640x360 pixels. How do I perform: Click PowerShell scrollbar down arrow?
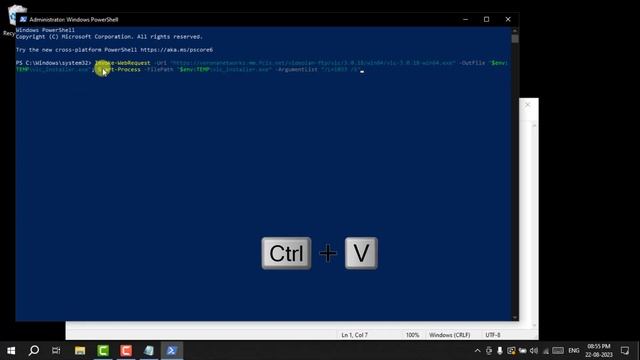click(515, 317)
